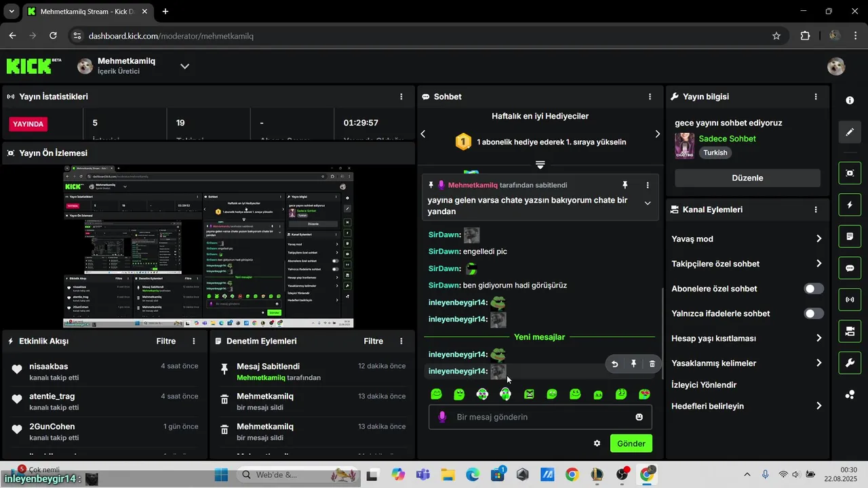Open chat settings gear near Gönder
The image size is (868, 488).
pyautogui.click(x=597, y=443)
